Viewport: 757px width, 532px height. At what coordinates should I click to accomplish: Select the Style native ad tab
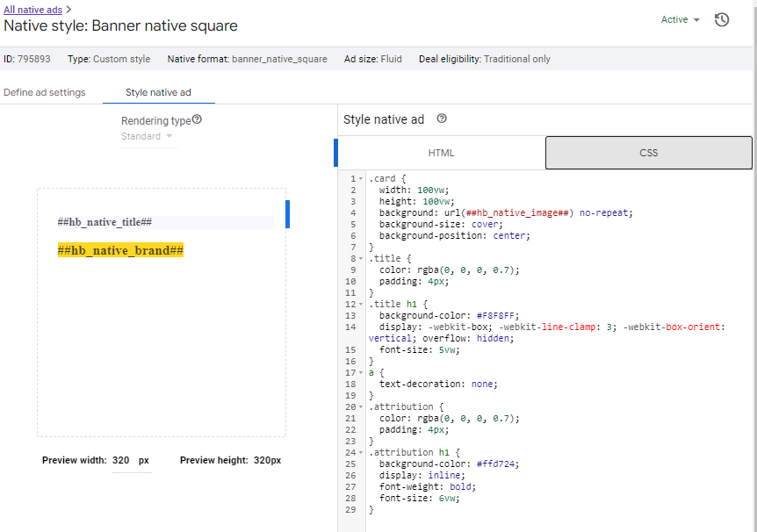pos(158,92)
